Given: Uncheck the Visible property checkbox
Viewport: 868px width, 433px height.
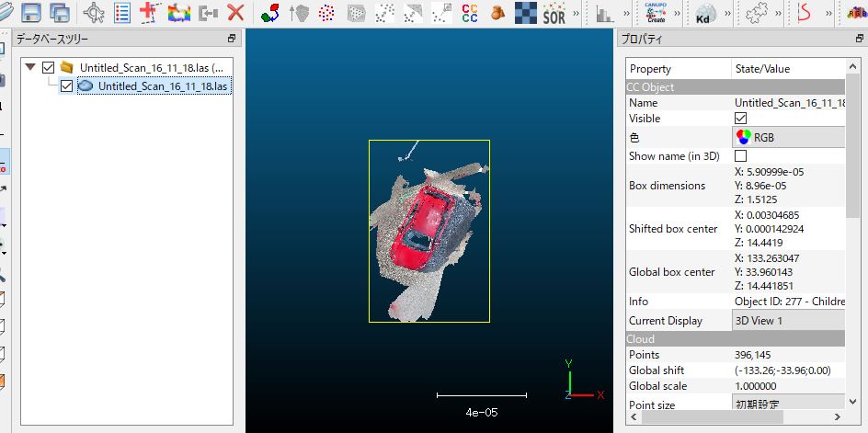Looking at the screenshot, I should click(x=740, y=119).
